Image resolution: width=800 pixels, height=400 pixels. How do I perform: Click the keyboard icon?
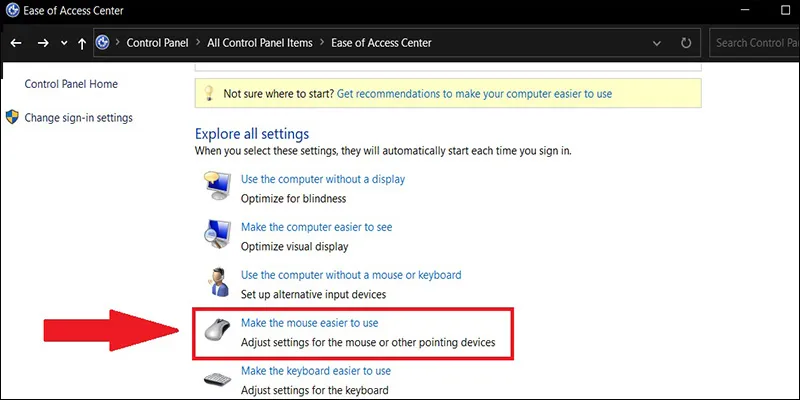[217, 379]
